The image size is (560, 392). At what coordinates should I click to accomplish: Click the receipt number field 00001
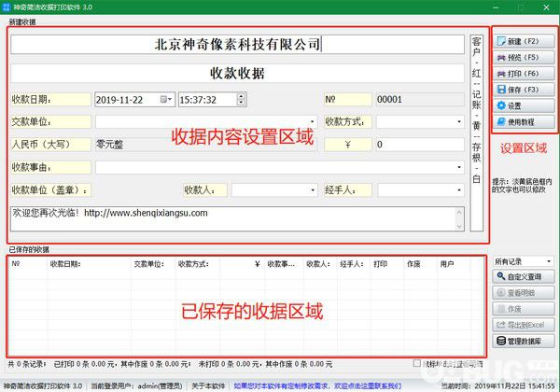coord(420,100)
